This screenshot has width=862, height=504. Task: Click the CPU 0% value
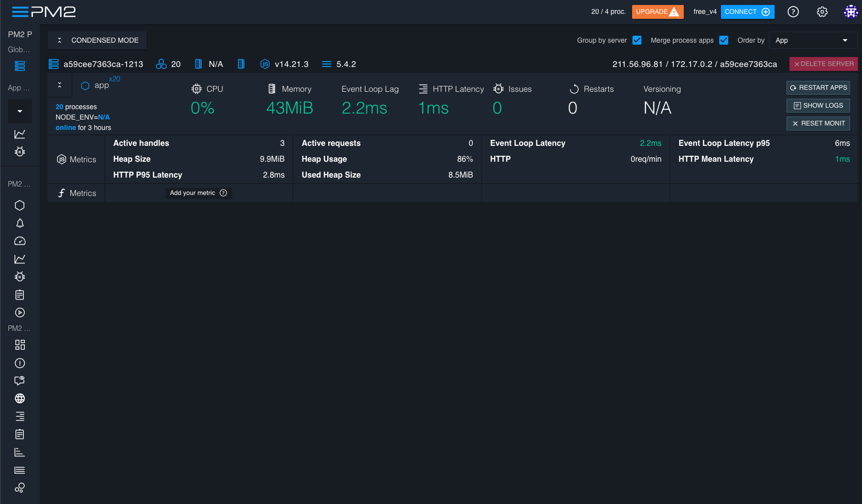203,108
